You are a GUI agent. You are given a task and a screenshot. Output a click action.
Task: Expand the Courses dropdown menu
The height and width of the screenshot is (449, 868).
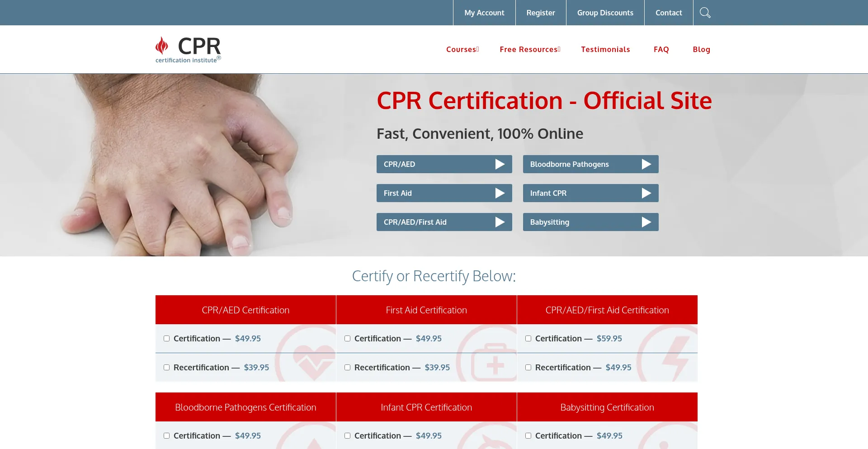click(462, 49)
